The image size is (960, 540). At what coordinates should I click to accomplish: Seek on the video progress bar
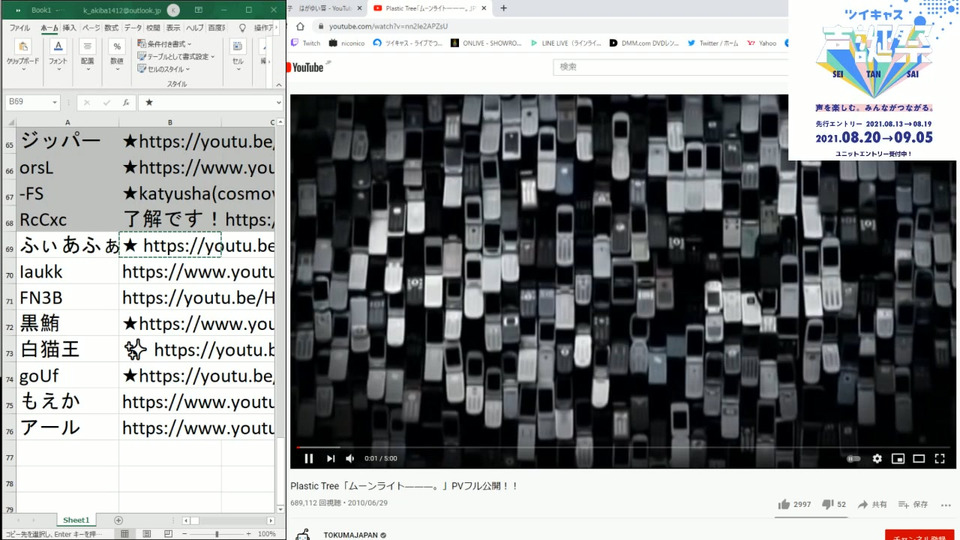[623, 448]
